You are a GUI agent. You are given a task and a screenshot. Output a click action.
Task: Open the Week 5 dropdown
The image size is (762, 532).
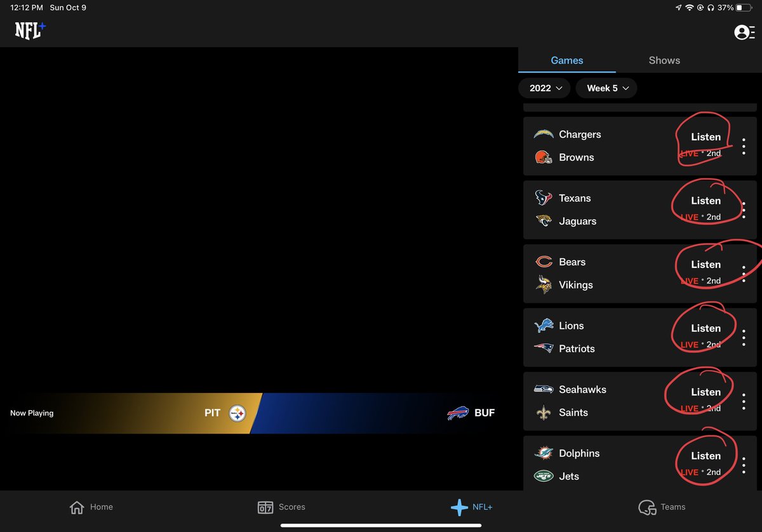[606, 88]
